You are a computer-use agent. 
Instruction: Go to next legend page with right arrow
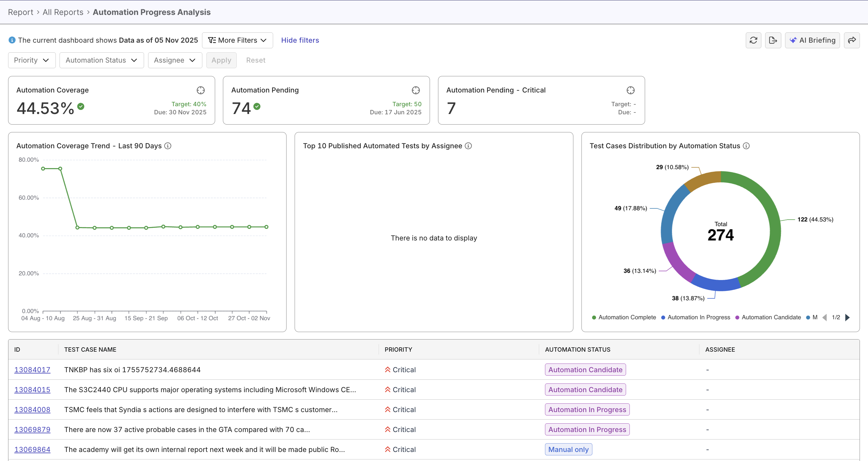point(848,317)
